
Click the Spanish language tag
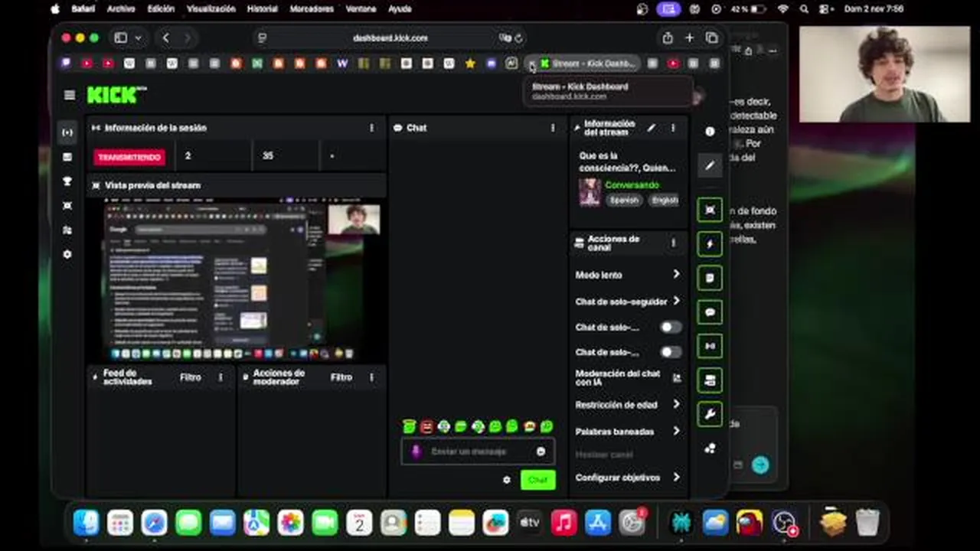click(x=624, y=200)
